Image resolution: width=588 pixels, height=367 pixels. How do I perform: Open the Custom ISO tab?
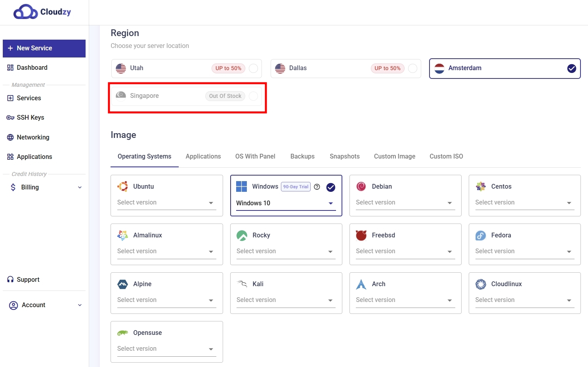[446, 157]
